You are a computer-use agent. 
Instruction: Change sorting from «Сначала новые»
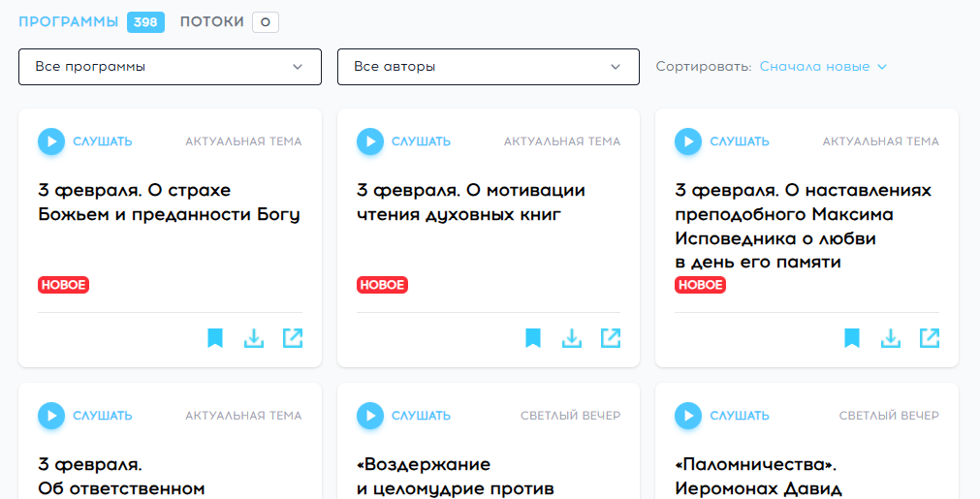[823, 67]
